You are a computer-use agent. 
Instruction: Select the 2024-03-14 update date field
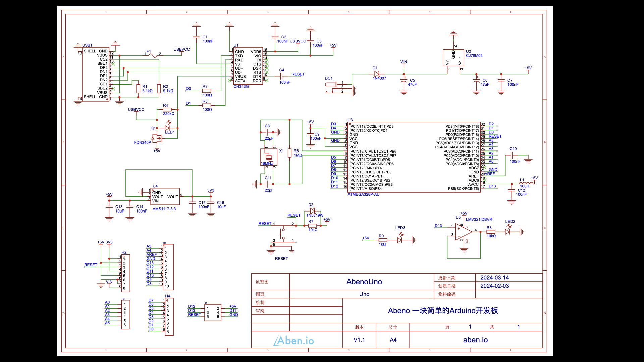click(494, 278)
